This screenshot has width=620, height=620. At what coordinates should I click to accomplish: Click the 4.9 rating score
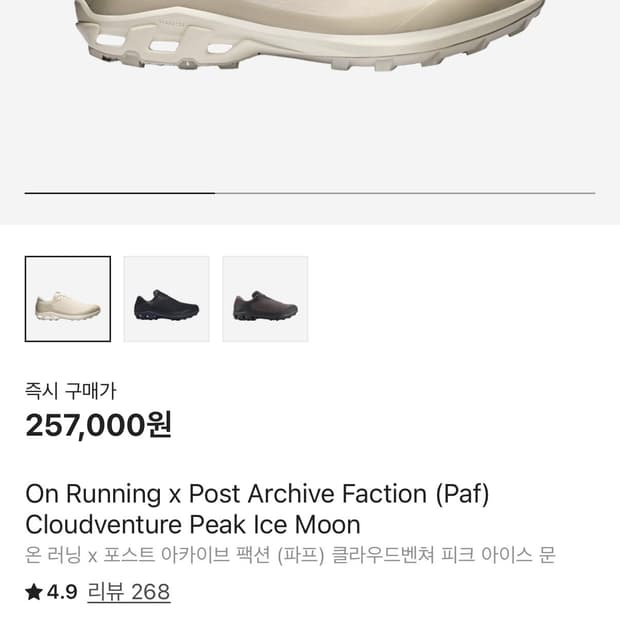click(62, 592)
